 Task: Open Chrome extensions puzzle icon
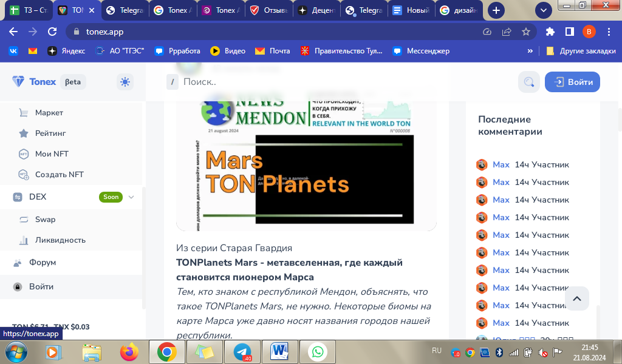click(550, 32)
